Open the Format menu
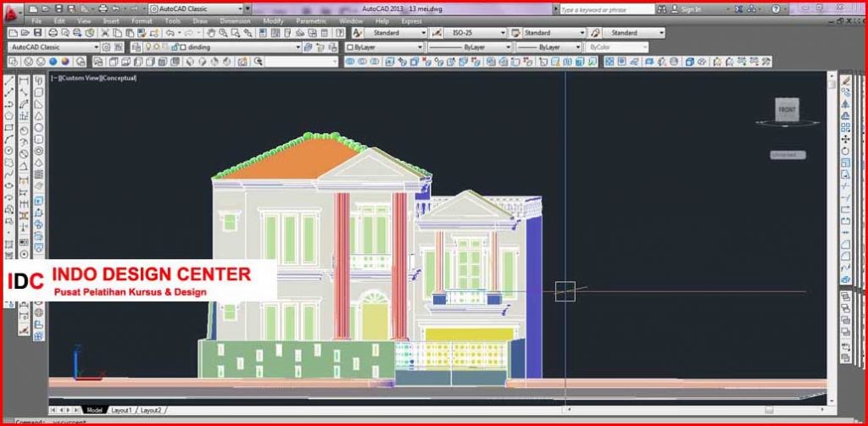The image size is (868, 426). coord(142,21)
